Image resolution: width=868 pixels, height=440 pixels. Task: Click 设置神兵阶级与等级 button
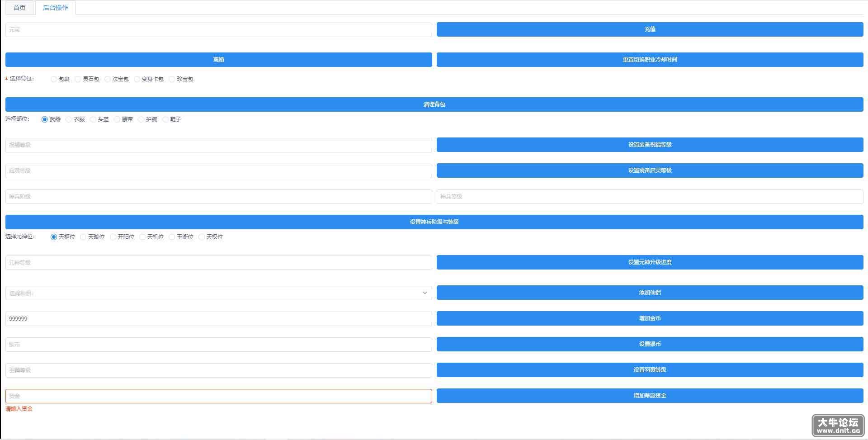434,222
